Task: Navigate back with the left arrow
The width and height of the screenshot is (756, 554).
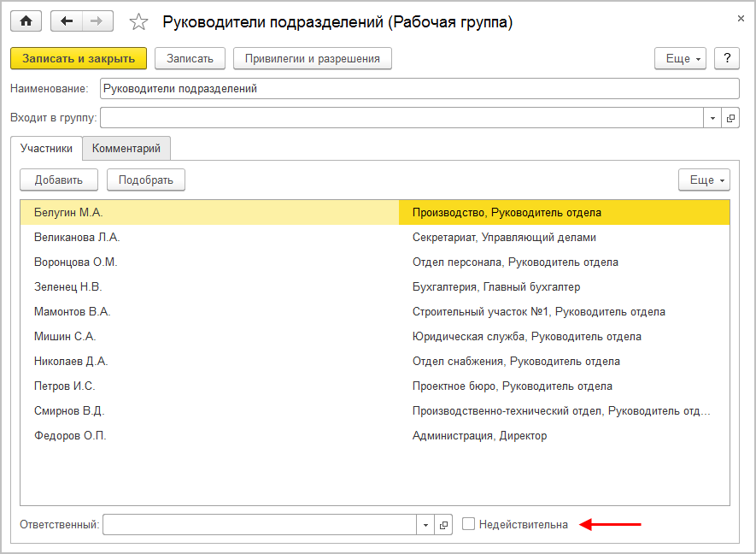Action: 67,21
